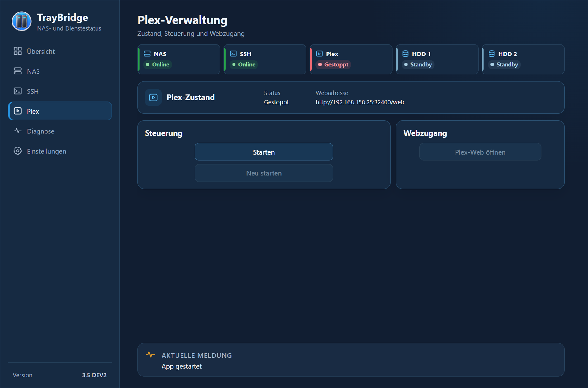Click the Online badge on NAS card
This screenshot has width=588, height=388.
pos(157,64)
